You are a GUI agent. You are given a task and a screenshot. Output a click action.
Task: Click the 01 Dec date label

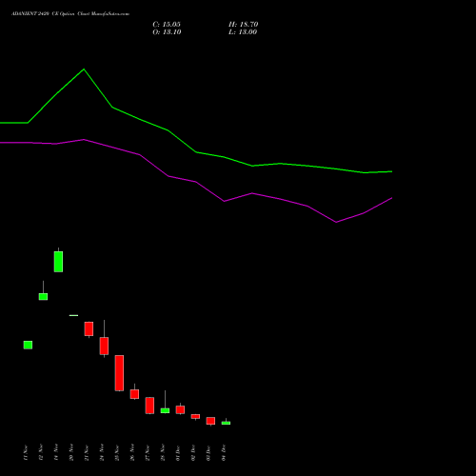pos(178,453)
